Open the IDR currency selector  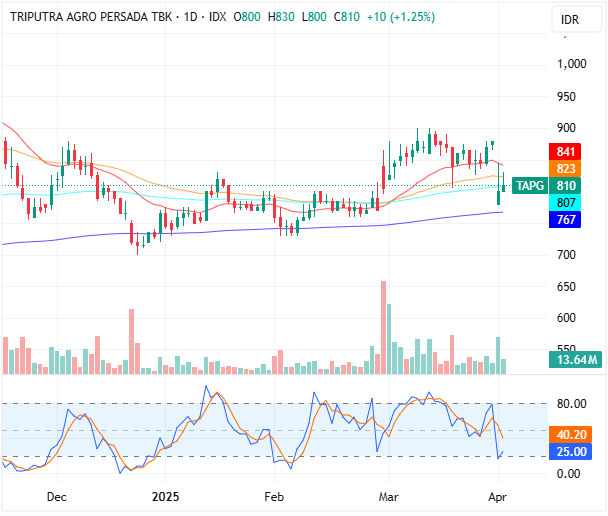point(576,19)
